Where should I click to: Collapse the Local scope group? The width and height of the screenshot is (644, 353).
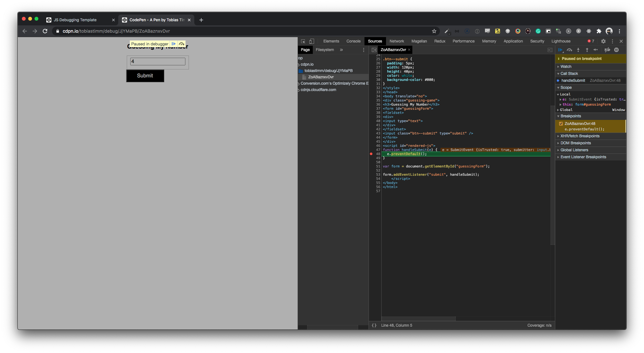591,94
